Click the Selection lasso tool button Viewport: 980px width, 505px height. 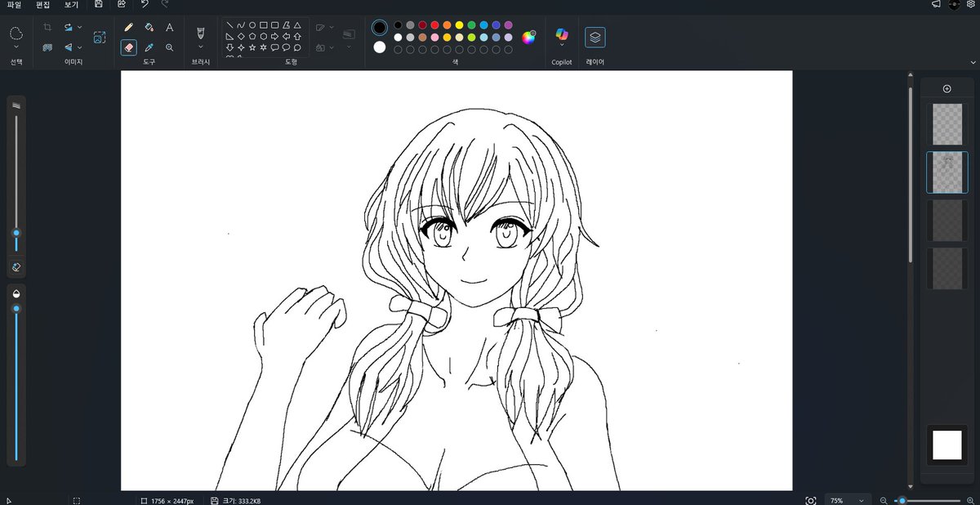(16, 33)
